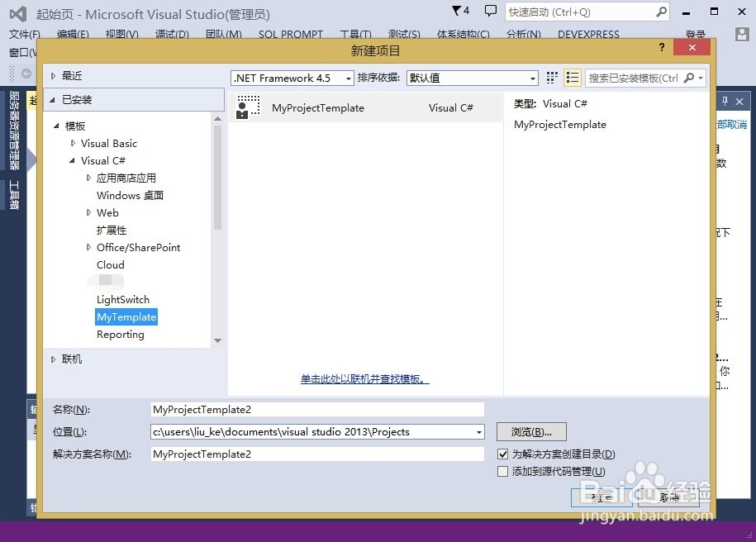Image resolution: width=756 pixels, height=542 pixels.
Task: Expand the Store Apps (应用商店应用) node
Action: 88,178
